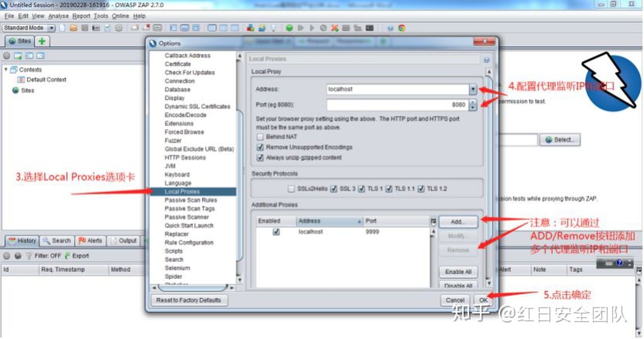Click Export Context icon in Sites panel

point(41,56)
